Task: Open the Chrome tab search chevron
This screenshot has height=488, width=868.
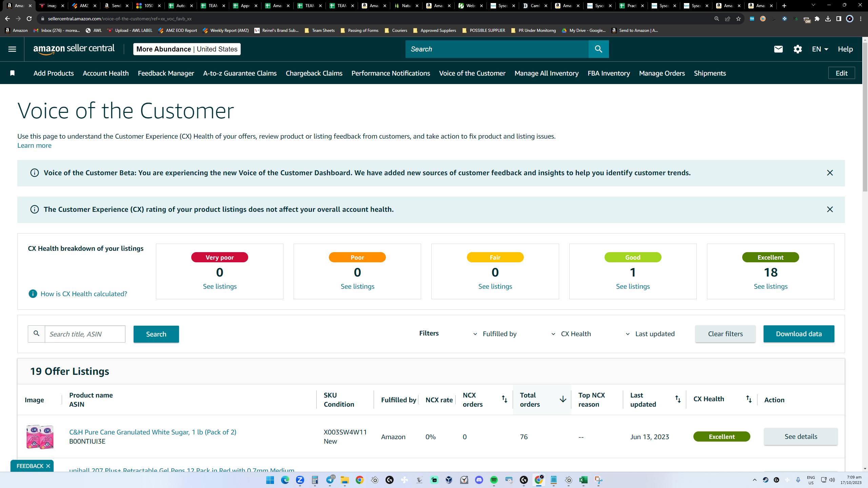Action: click(x=813, y=5)
